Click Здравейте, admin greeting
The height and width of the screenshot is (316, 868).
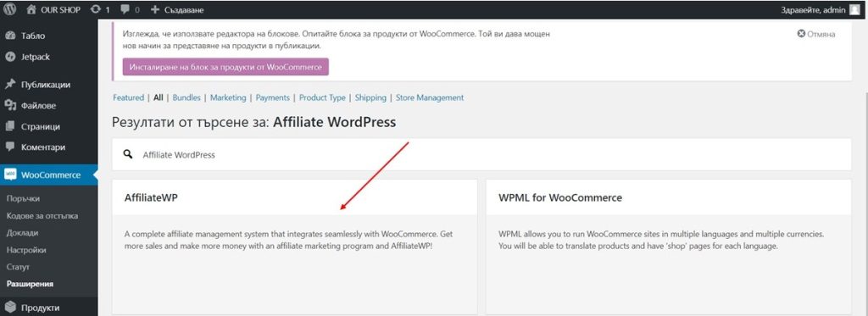tap(813, 10)
